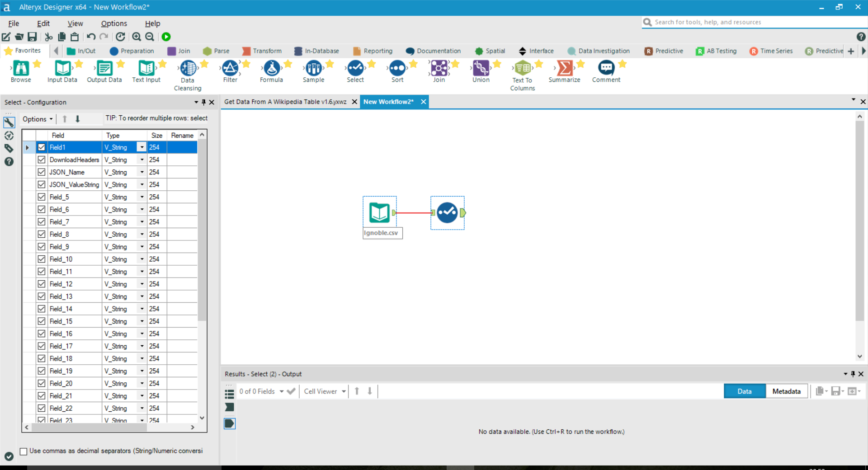Choose the Data Cleansing tool

point(188,68)
